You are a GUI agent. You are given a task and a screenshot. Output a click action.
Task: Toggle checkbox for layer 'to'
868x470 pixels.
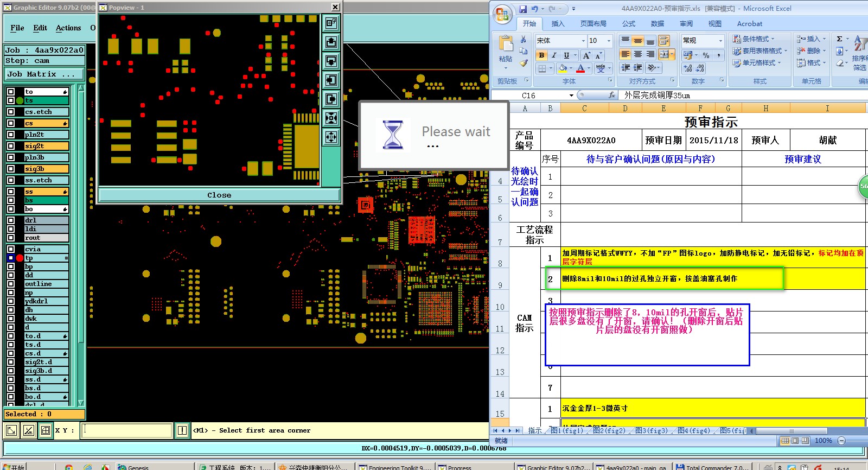point(11,92)
